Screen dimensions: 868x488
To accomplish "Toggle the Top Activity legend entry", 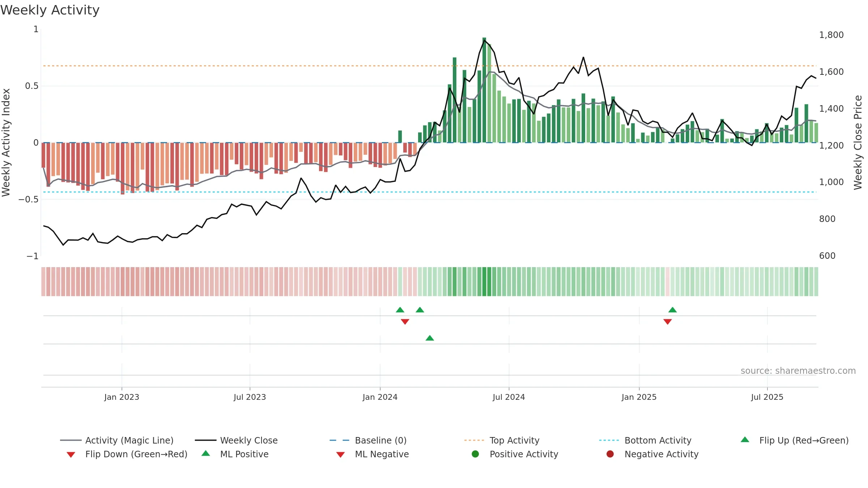I will coord(502,440).
